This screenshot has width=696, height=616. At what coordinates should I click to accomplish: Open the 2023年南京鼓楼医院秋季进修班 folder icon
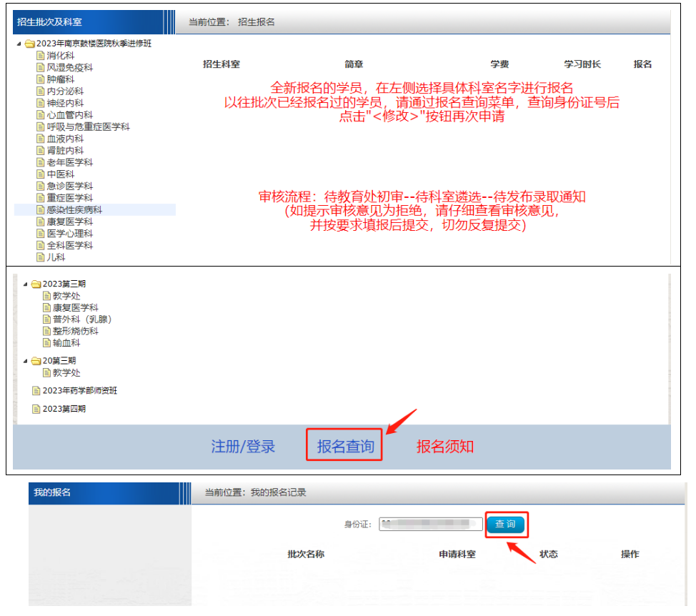pyautogui.click(x=30, y=44)
